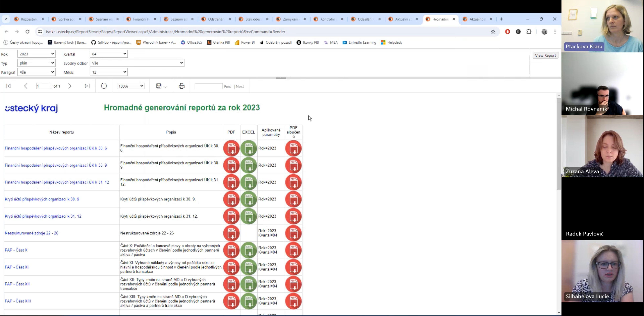Open the Měsíc dropdown showing 12
The image size is (644, 316).
tap(109, 72)
